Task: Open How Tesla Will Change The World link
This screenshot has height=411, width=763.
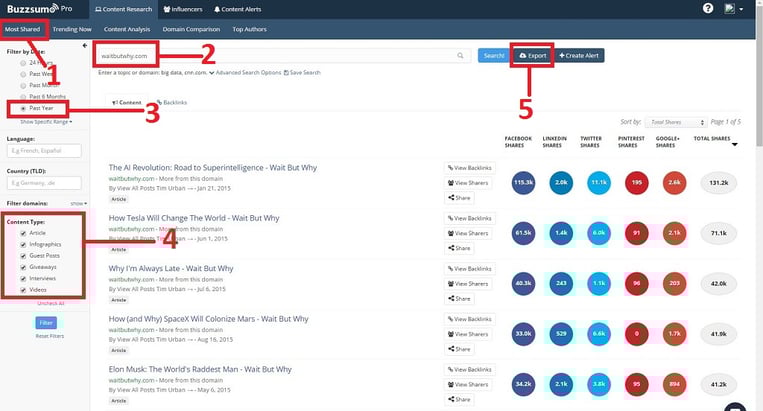Action: (194, 218)
